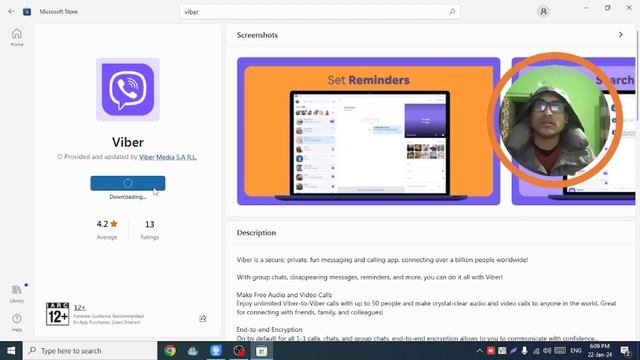Click the Viber app logo
This screenshot has height=360, width=640.
point(128,89)
